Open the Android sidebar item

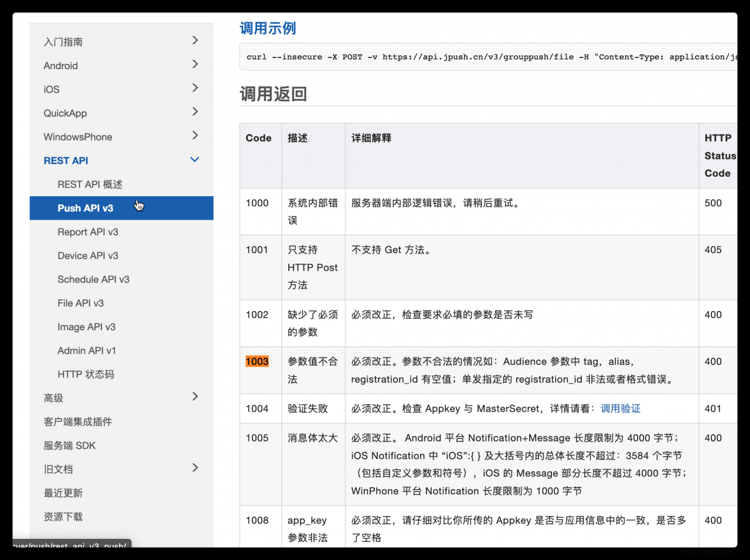(60, 66)
